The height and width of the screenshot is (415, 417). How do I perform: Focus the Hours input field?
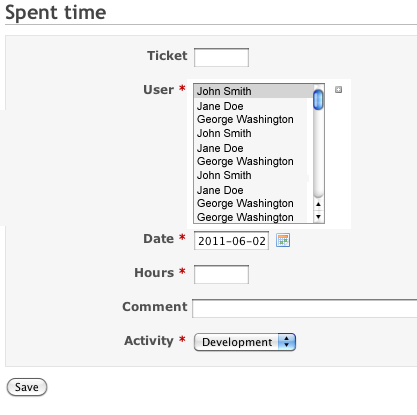(x=221, y=274)
